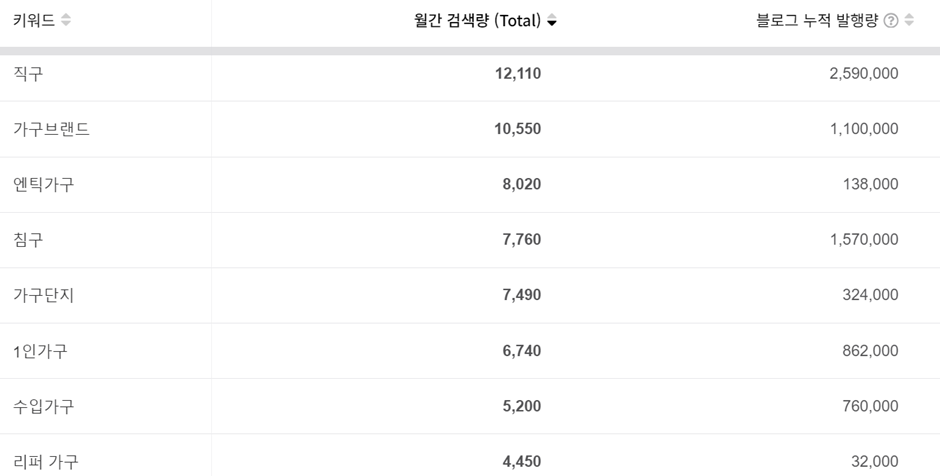940x476 pixels.
Task: Click blog count 862,000 for 1인가구
Action: pos(870,351)
